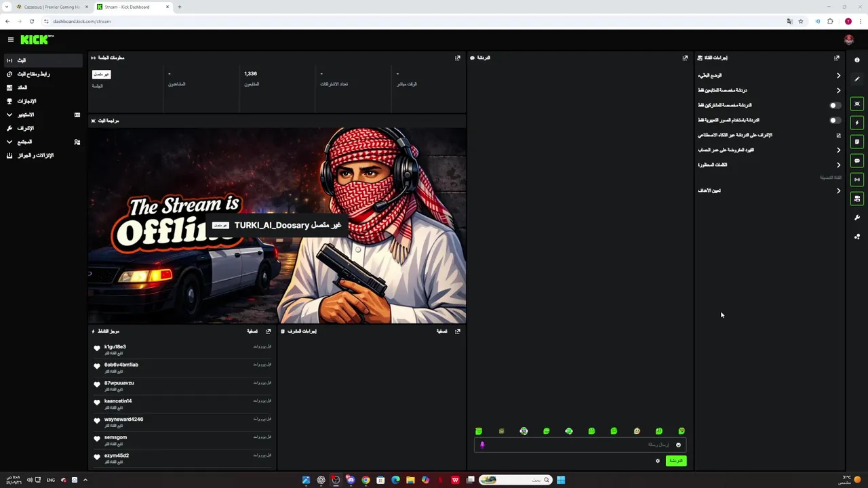Screen dimensions: 868x488
Task: Toggle emotes-only chat switch
Action: [835, 120]
